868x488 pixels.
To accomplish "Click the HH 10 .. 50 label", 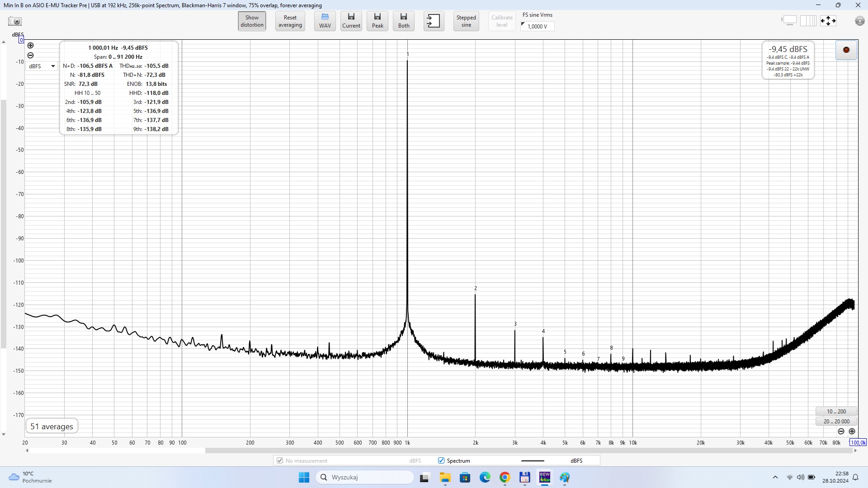I will (88, 93).
